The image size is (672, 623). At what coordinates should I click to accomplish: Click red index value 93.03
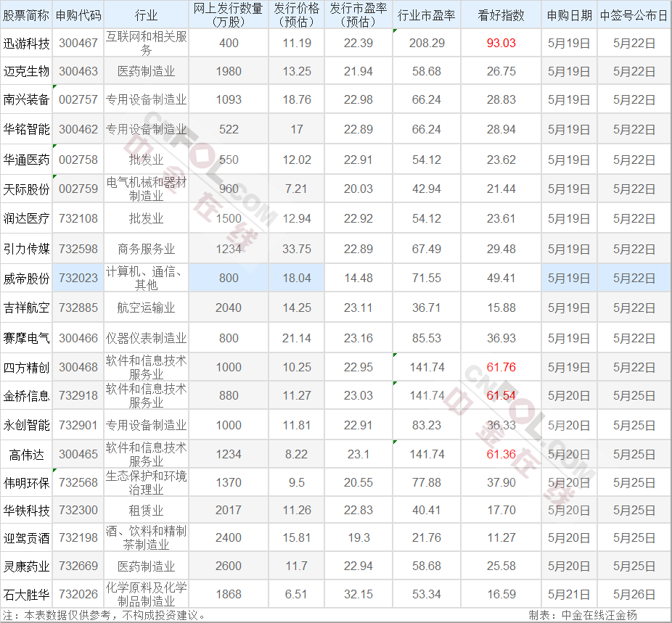(501, 44)
